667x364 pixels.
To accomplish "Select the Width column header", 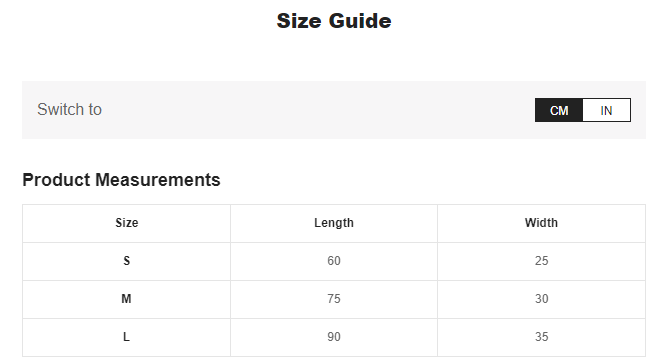I will pos(541,223).
